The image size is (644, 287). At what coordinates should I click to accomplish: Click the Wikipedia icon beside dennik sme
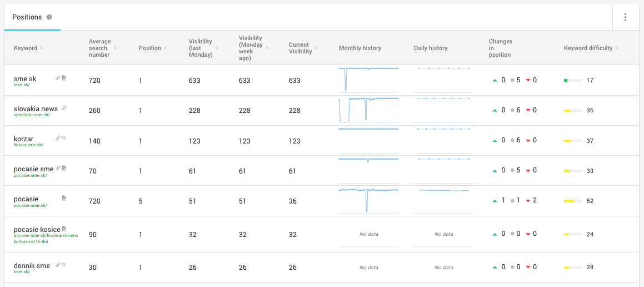click(x=64, y=265)
